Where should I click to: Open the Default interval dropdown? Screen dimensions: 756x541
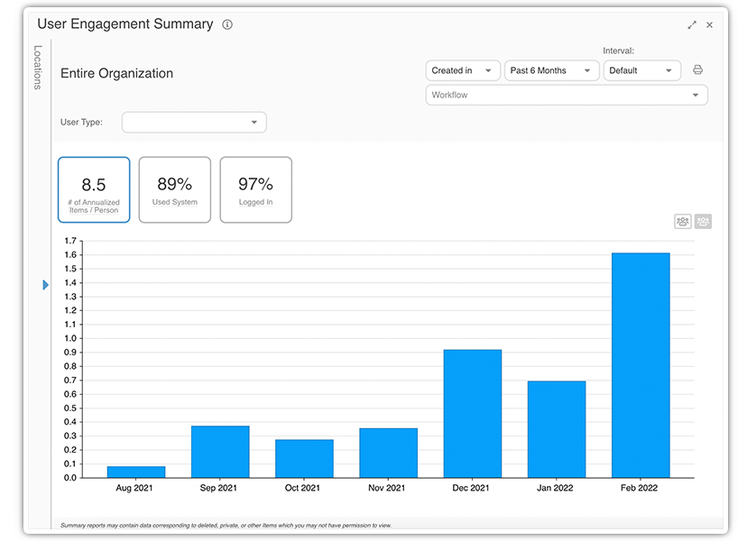(x=641, y=70)
